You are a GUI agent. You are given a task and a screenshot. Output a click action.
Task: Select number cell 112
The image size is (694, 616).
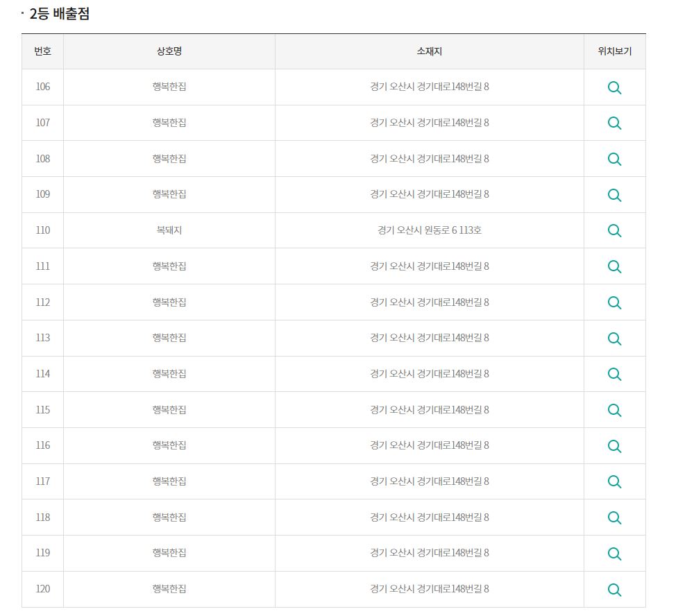point(42,302)
